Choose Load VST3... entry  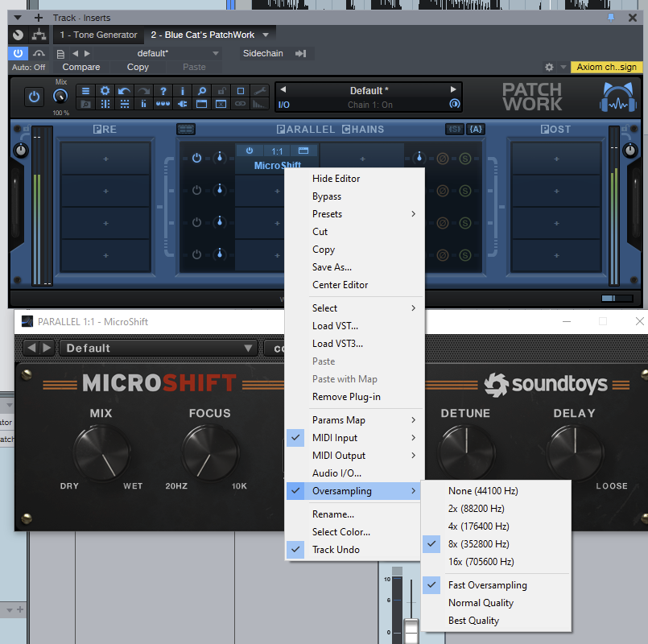tap(355, 344)
